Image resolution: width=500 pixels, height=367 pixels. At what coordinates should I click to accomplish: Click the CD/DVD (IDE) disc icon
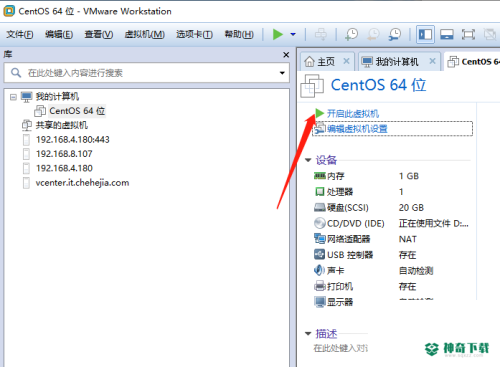[x=320, y=223]
